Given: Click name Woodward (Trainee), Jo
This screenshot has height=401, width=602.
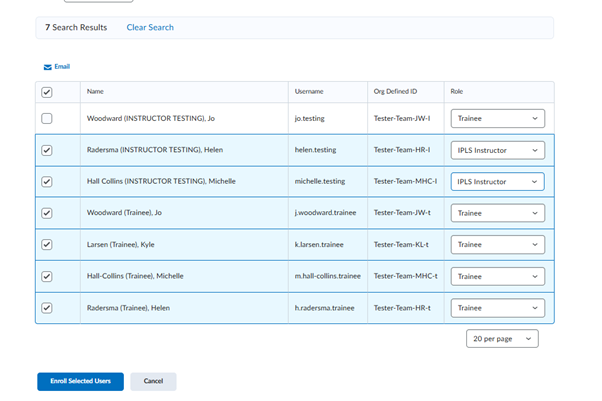Looking at the screenshot, I should 124,213.
